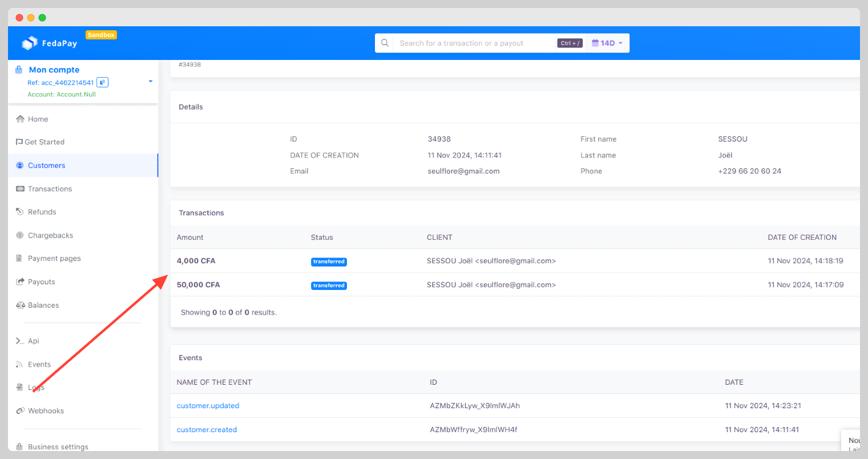Screen dimensions: 868x459
Task: Click the Customers person icon
Action: pyautogui.click(x=20, y=166)
